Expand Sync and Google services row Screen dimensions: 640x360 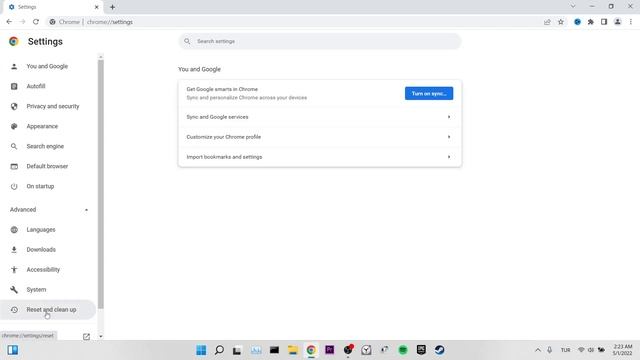click(320, 117)
